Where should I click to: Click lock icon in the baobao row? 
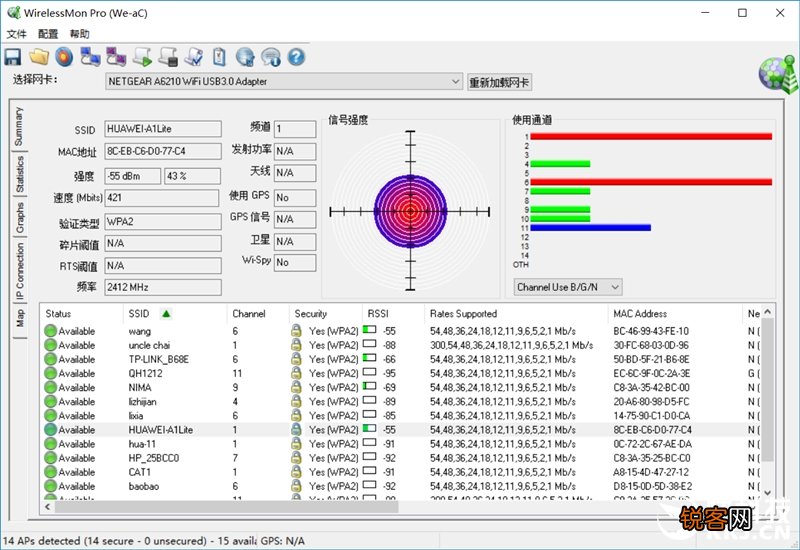click(x=296, y=486)
